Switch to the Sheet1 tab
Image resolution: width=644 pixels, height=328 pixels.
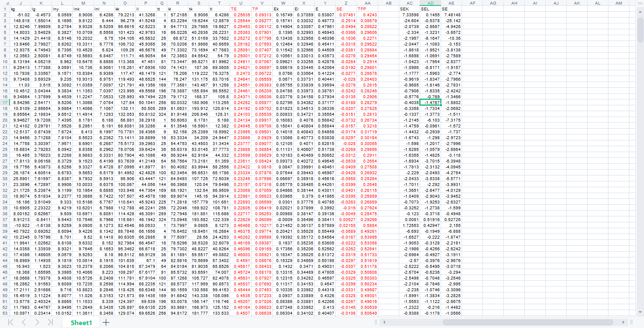coord(81,323)
